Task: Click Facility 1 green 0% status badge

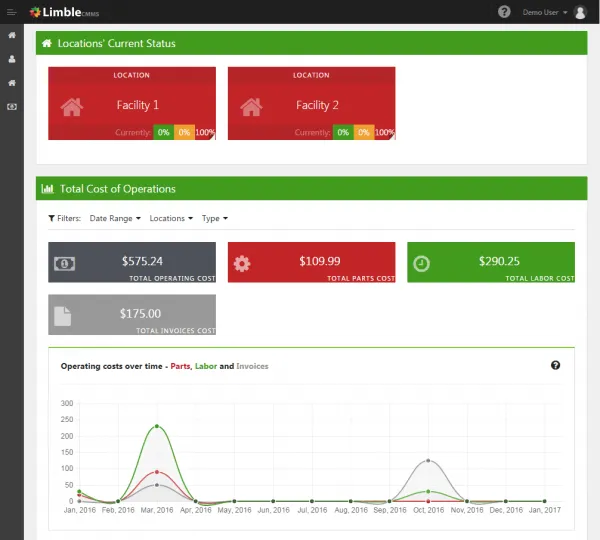Action: click(x=163, y=132)
